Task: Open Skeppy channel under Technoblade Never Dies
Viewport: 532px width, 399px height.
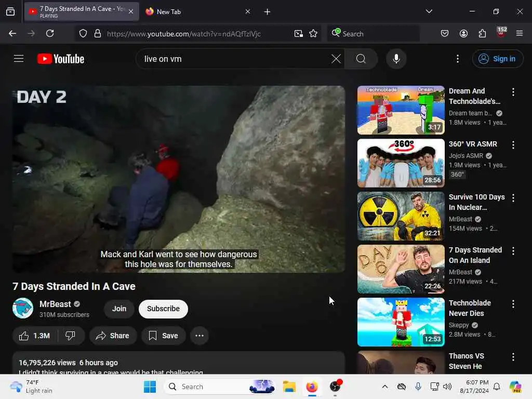Action: click(x=459, y=325)
